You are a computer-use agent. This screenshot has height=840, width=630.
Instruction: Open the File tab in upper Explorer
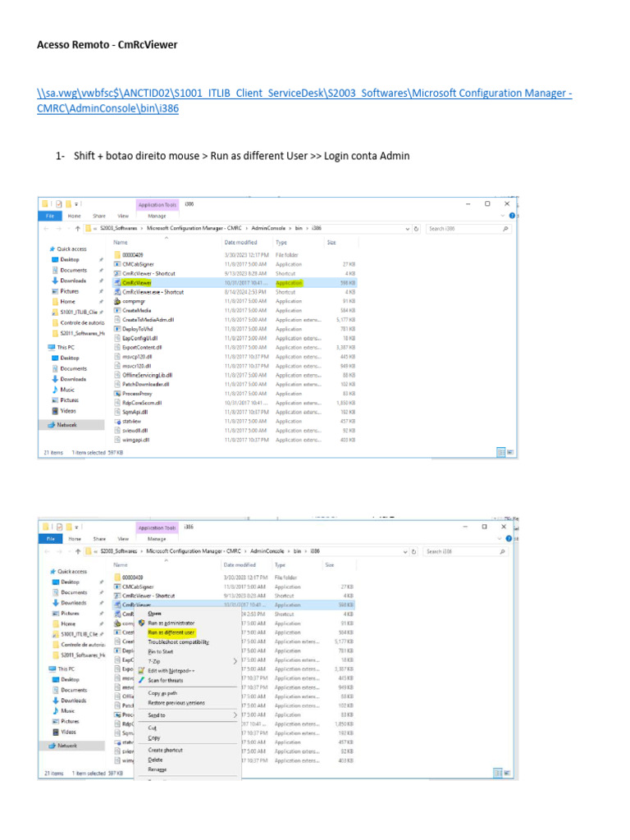point(50,216)
